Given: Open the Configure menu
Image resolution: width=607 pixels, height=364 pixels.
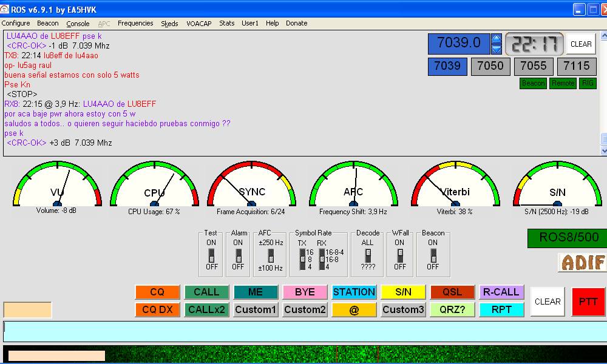Looking at the screenshot, I should tap(16, 23).
